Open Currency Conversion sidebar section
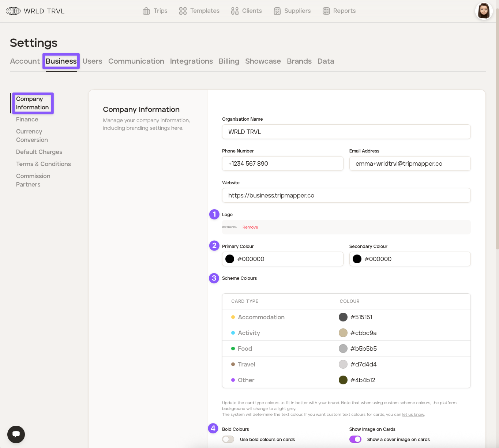Viewport: 499px width, 448px height. (x=32, y=135)
